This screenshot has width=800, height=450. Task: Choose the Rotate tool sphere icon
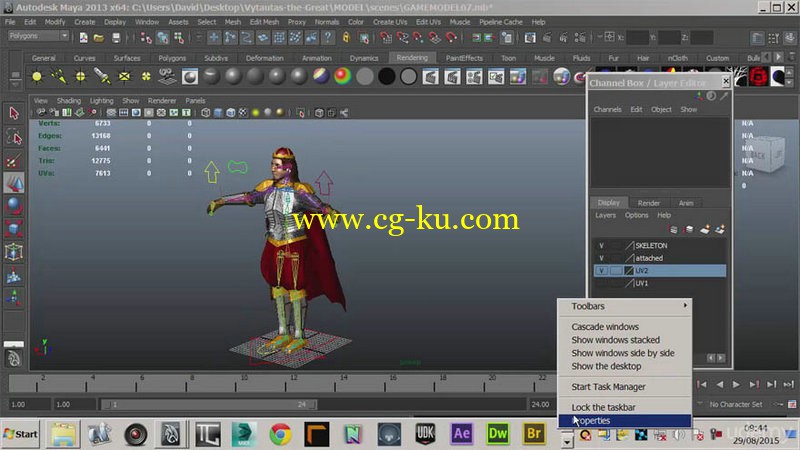[14, 206]
